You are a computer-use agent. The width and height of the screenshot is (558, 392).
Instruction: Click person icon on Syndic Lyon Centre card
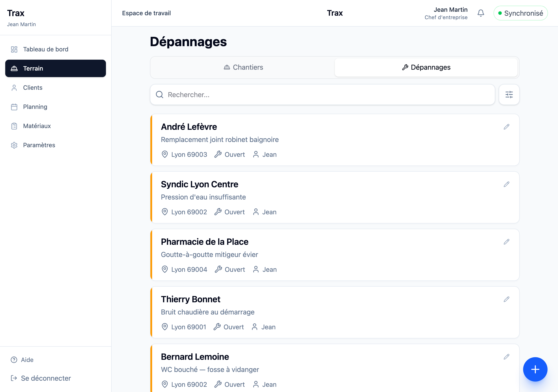(x=256, y=212)
